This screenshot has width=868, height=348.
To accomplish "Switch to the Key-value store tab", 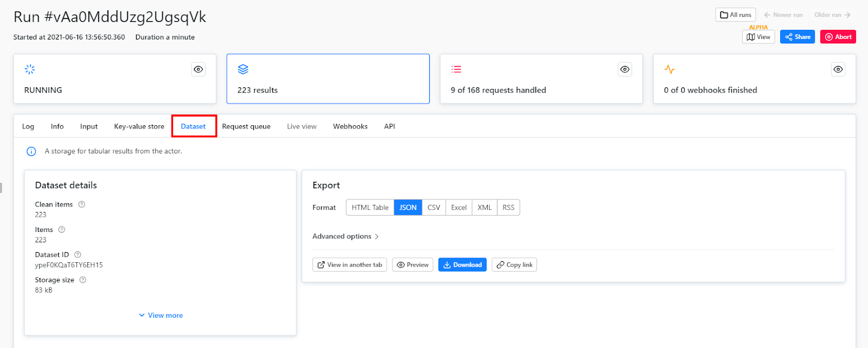I will pos(139,126).
